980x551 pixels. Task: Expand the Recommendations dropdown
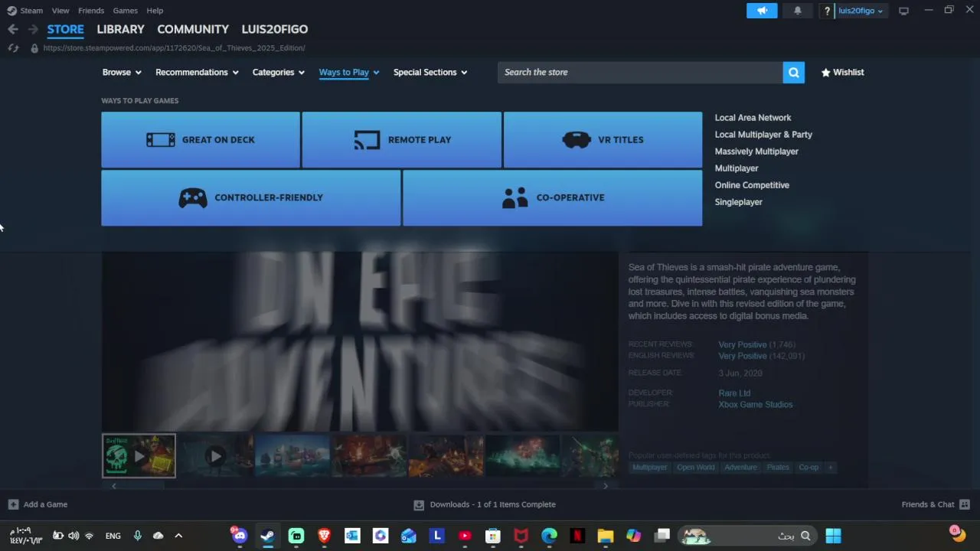point(197,72)
